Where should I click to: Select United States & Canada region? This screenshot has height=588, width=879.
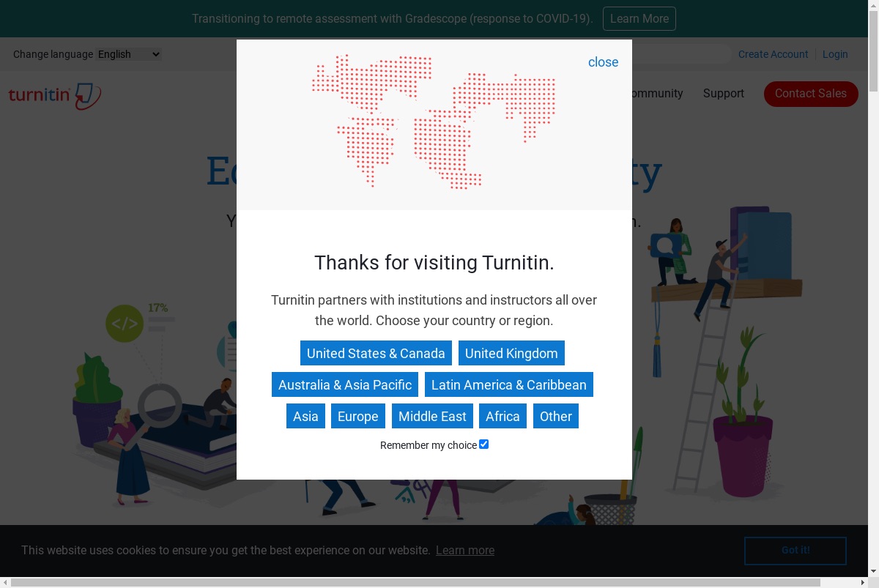coord(376,353)
